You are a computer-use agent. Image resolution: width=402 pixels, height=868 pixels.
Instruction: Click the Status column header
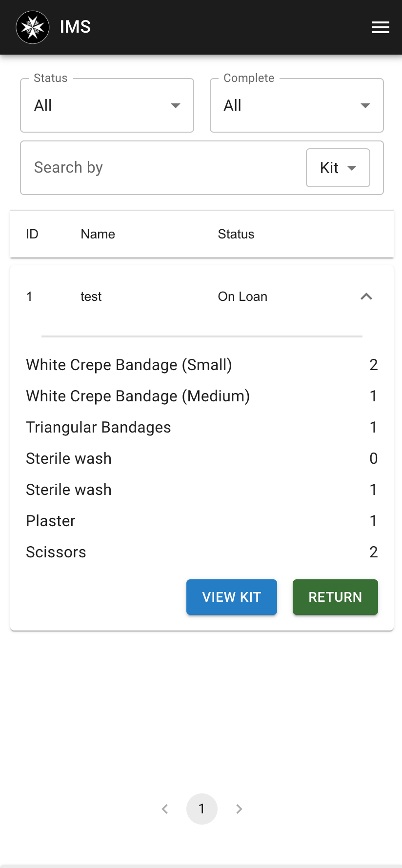coord(236,234)
